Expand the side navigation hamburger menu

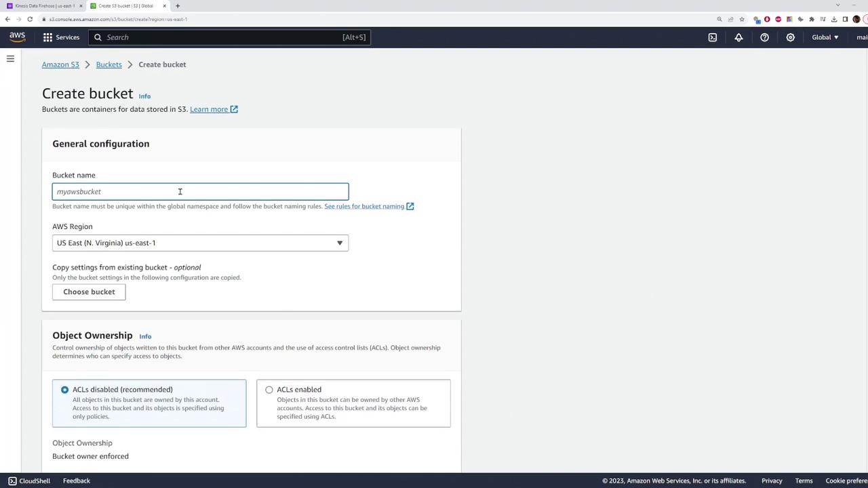(10, 59)
